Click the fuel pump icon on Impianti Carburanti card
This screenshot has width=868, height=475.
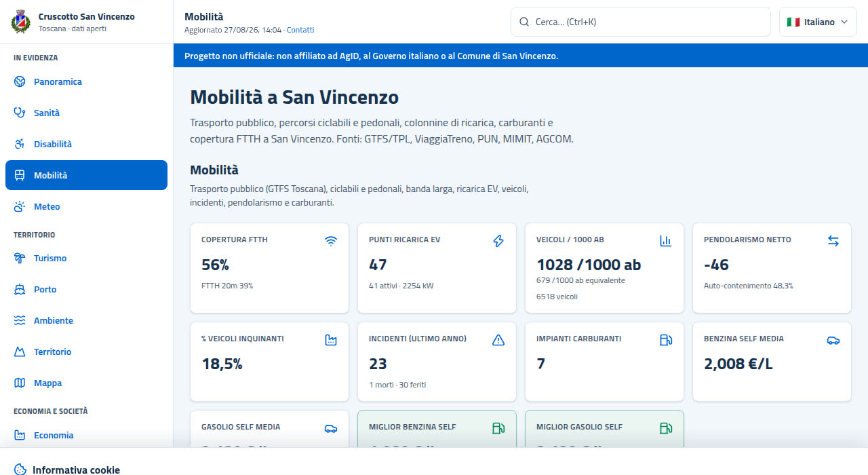(666, 340)
